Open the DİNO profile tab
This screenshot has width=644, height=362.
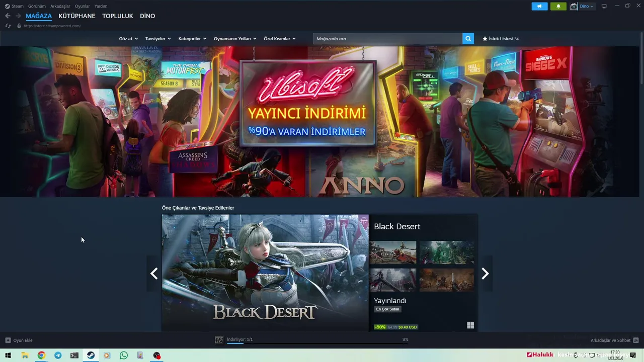click(x=147, y=16)
